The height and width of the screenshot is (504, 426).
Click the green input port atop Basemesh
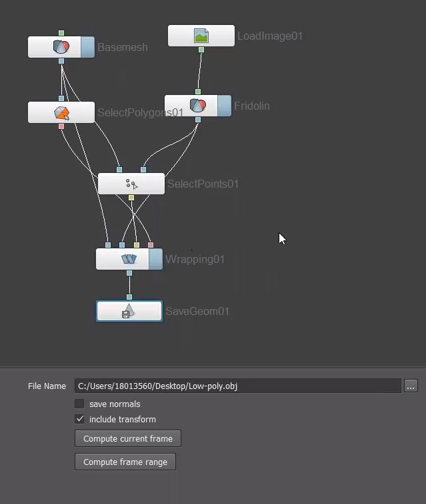pyautogui.click(x=61, y=33)
